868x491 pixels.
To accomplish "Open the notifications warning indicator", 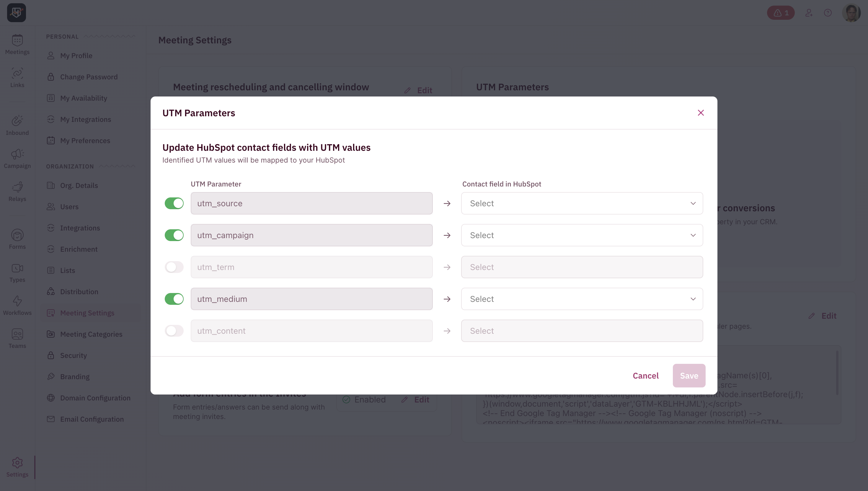I will tap(781, 12).
